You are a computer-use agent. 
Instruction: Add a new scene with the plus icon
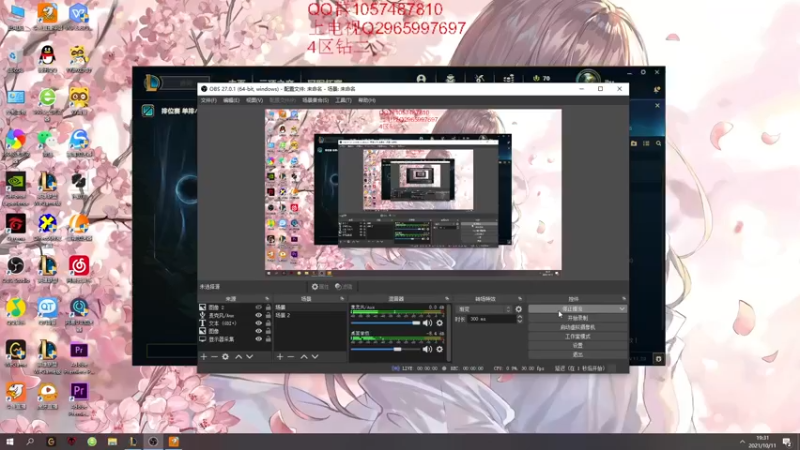(280, 357)
